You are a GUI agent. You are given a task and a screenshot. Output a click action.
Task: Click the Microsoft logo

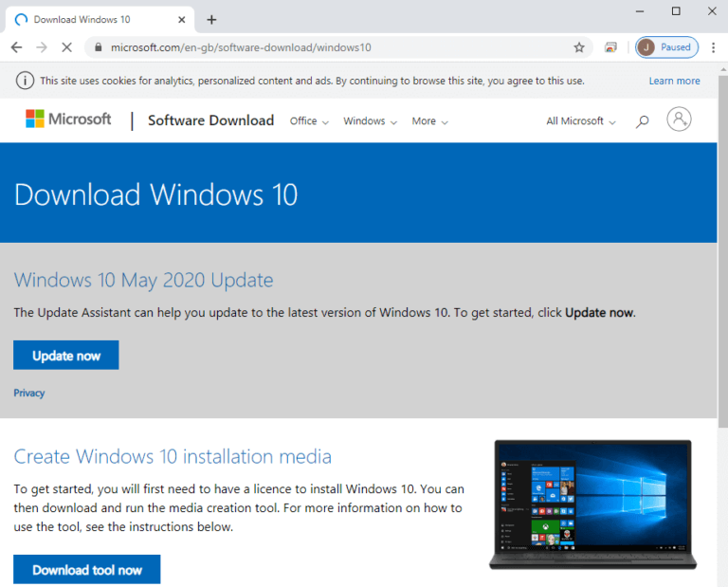point(68,119)
